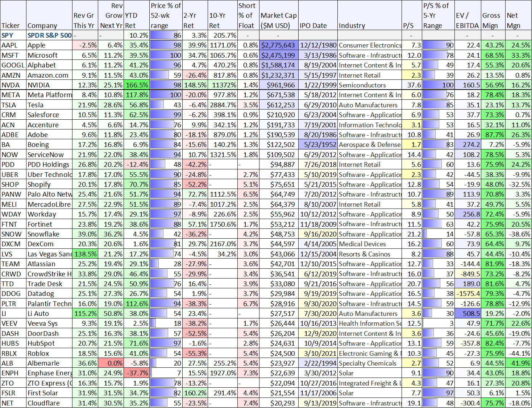
Task: Select Adobe's gross margin 87.7%
Action: (x=493, y=135)
